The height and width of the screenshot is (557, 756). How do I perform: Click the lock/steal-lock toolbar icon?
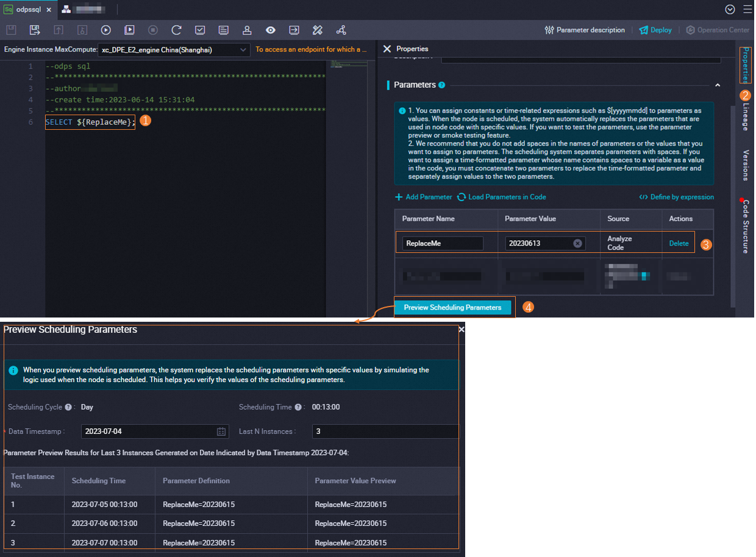pyautogui.click(x=82, y=30)
